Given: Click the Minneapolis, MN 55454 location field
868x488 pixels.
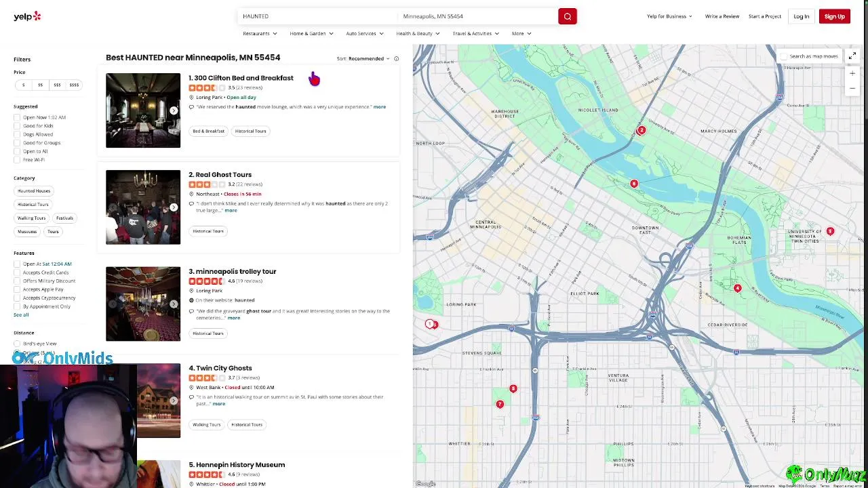Looking at the screenshot, I should click(477, 16).
